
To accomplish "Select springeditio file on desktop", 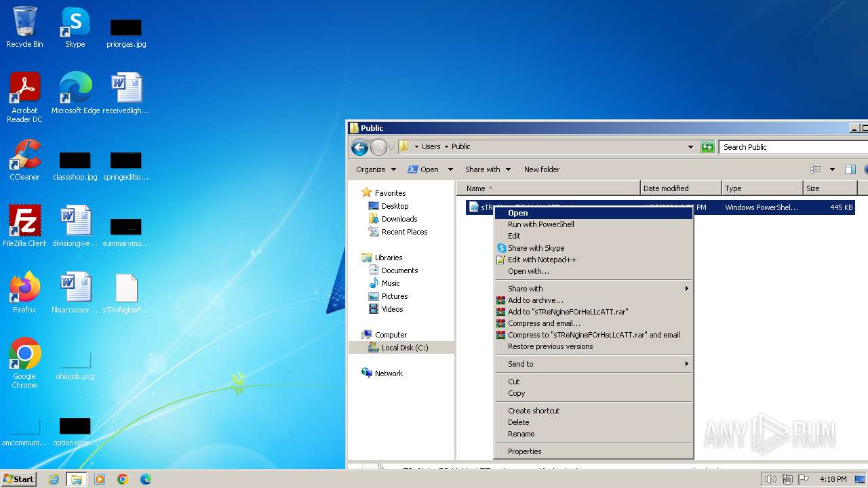I will (x=126, y=166).
